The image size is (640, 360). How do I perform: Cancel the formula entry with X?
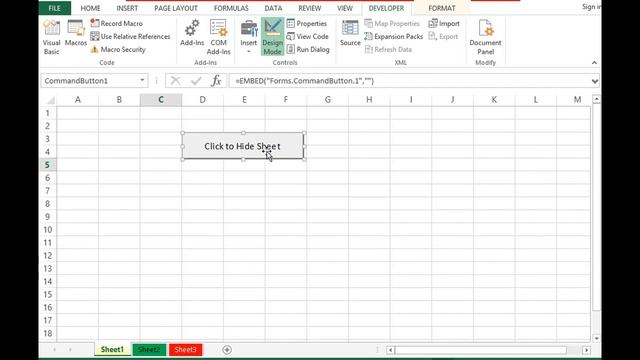pyautogui.click(x=176, y=81)
